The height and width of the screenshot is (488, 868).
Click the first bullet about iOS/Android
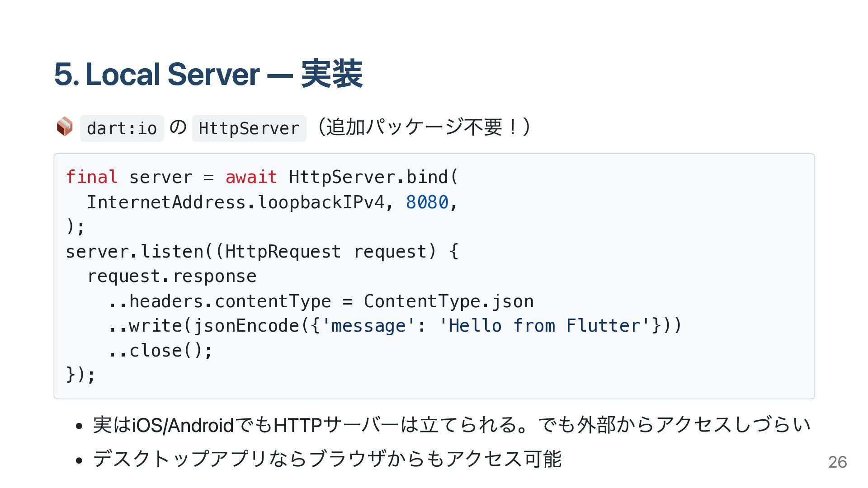451,425
